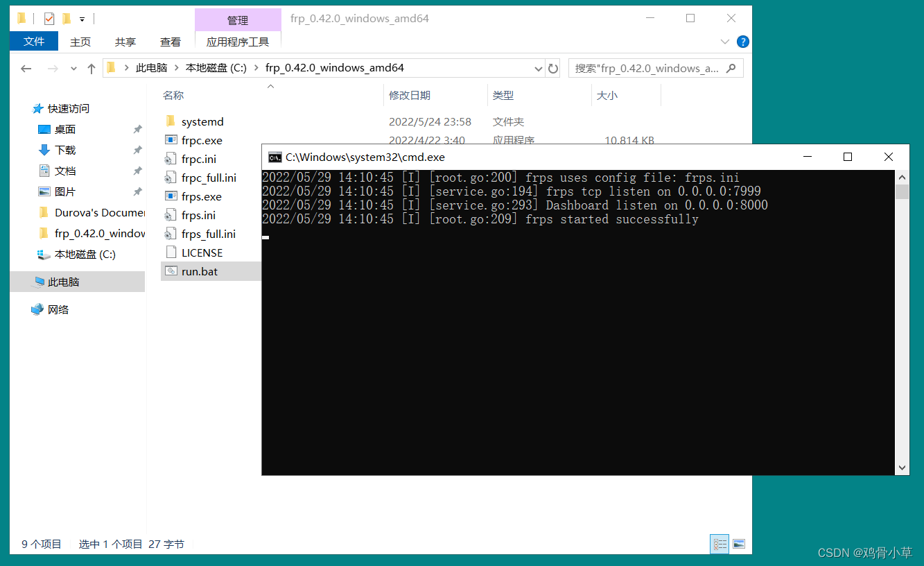The image size is (924, 566).
Task: Click the new folder icon in title bar
Action: (67, 19)
